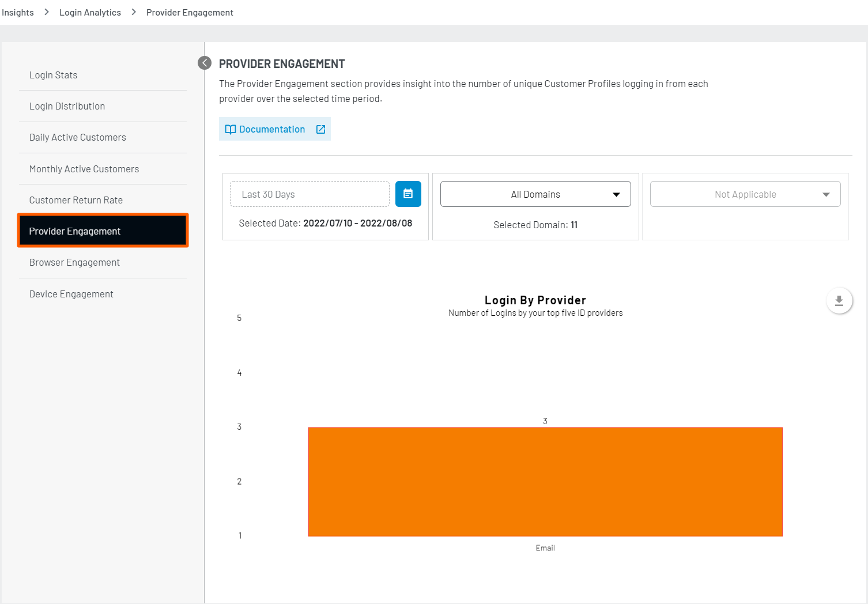Viewport: 868px width, 604px height.
Task: Go to Daily Active Customers
Action: (x=77, y=137)
